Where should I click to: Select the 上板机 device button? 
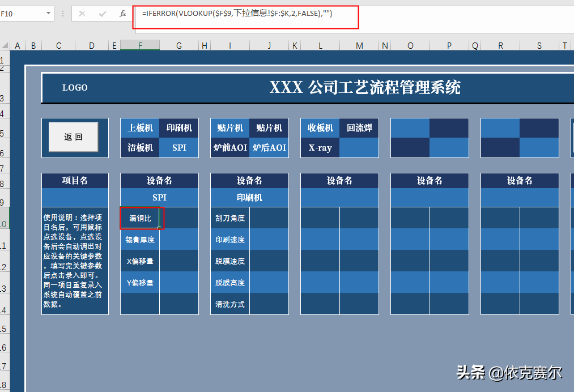pos(140,127)
